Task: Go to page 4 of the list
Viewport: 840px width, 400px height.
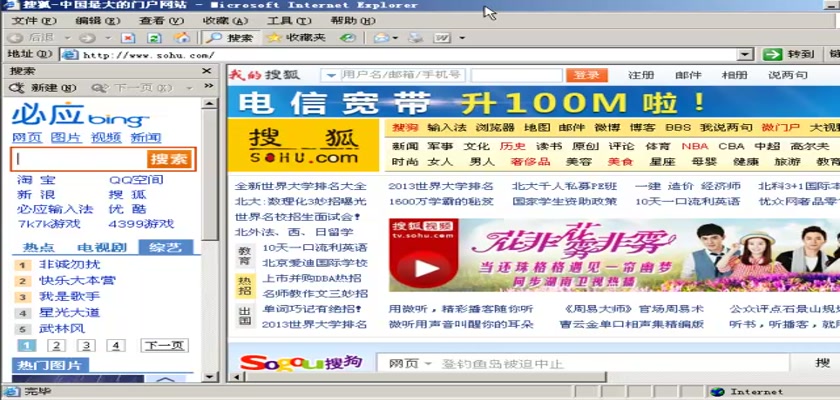Action: coord(116,345)
